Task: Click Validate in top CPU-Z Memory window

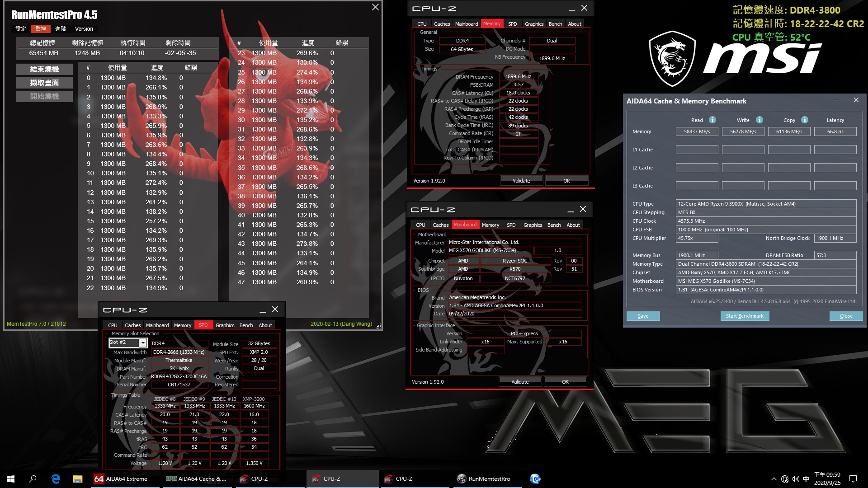Action: coord(521,181)
